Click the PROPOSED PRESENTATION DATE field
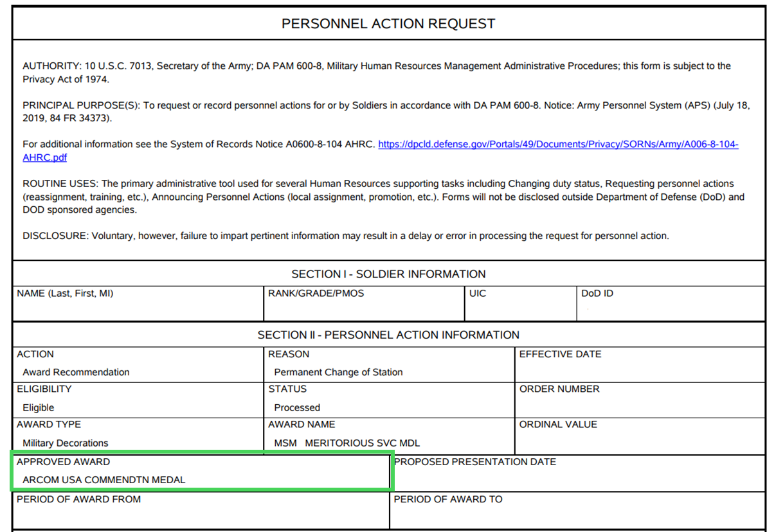This screenshot has width=776, height=532. coord(578,473)
